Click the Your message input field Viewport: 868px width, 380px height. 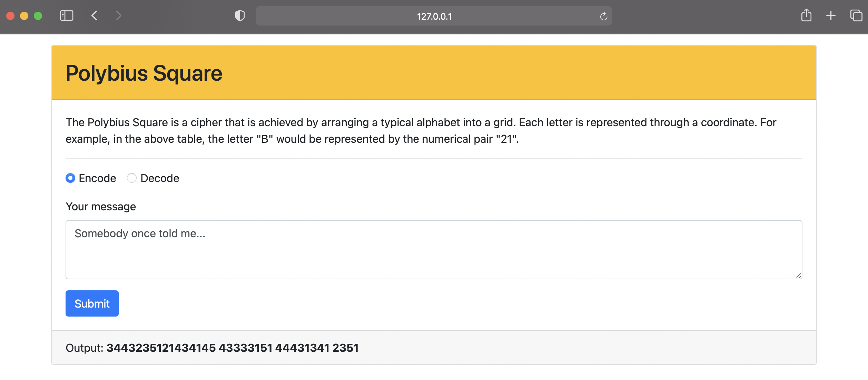pos(433,250)
